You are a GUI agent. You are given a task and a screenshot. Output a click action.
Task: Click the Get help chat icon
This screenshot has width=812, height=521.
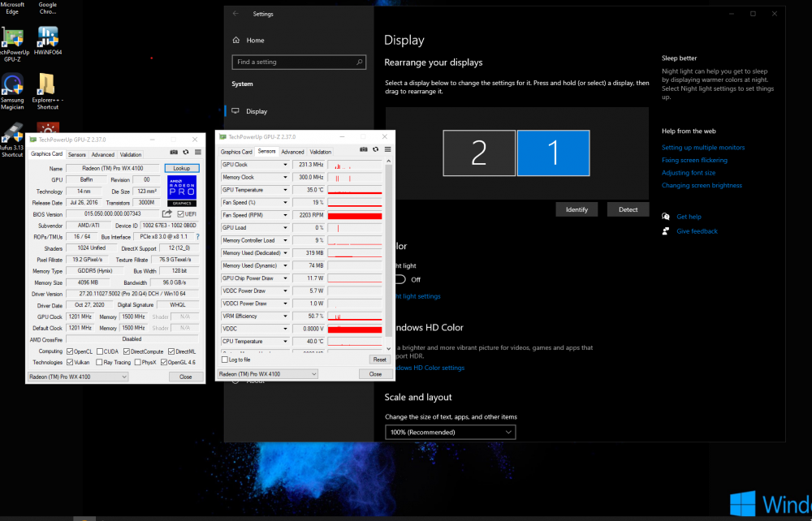pos(666,217)
